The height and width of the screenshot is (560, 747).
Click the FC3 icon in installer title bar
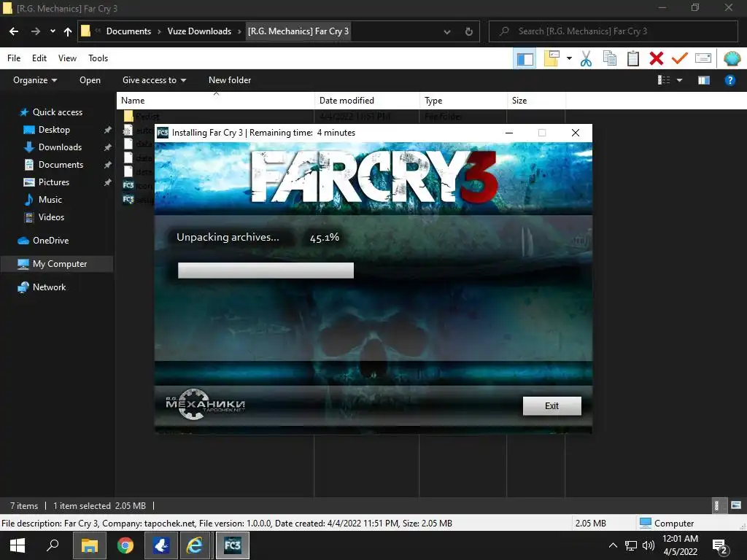click(163, 133)
